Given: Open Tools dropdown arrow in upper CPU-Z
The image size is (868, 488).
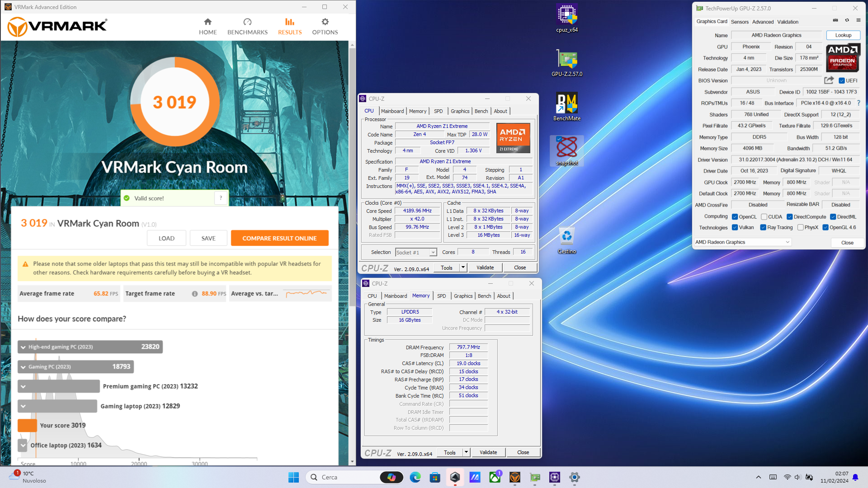Looking at the screenshot, I should pos(463,267).
